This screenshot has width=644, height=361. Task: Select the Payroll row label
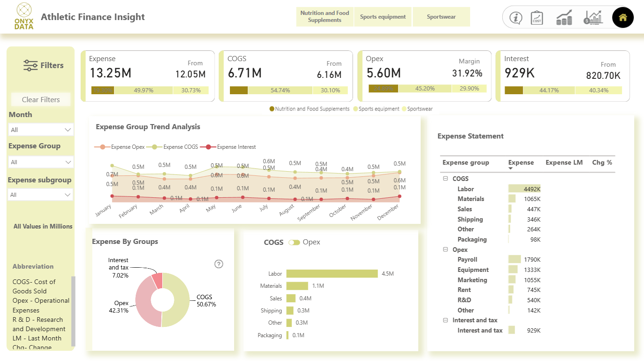pos(467,260)
